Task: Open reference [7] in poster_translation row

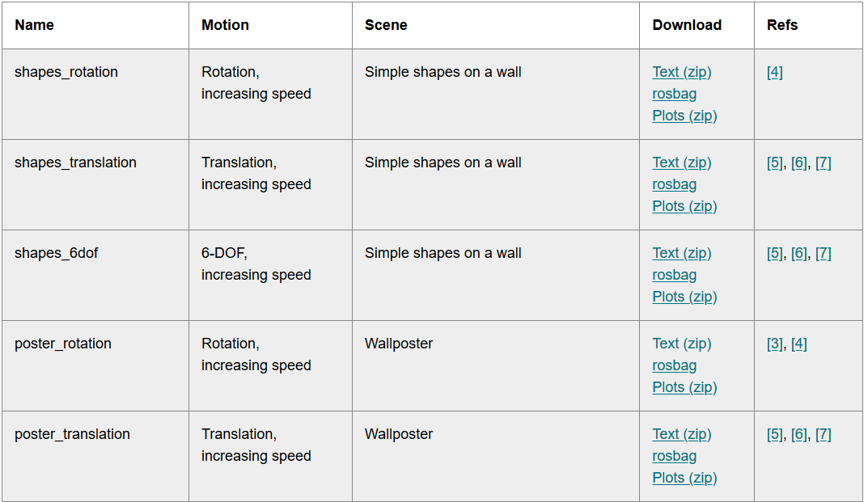Action: click(x=823, y=434)
